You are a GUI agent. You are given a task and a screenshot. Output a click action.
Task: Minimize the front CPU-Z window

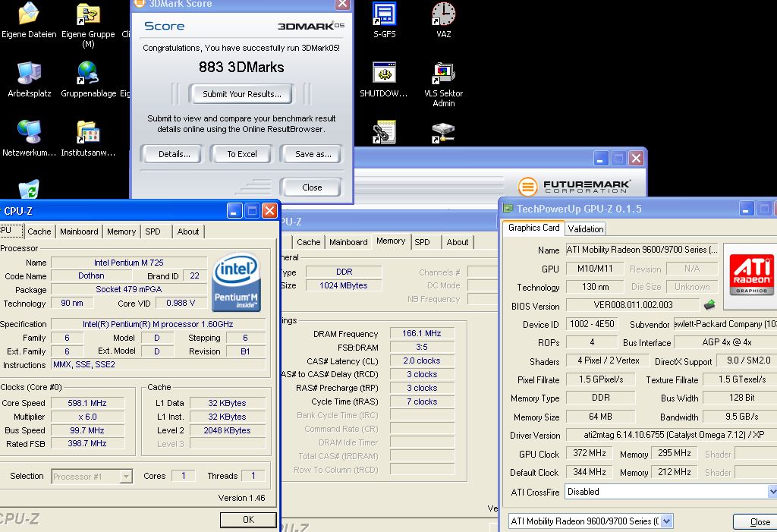[x=234, y=211]
